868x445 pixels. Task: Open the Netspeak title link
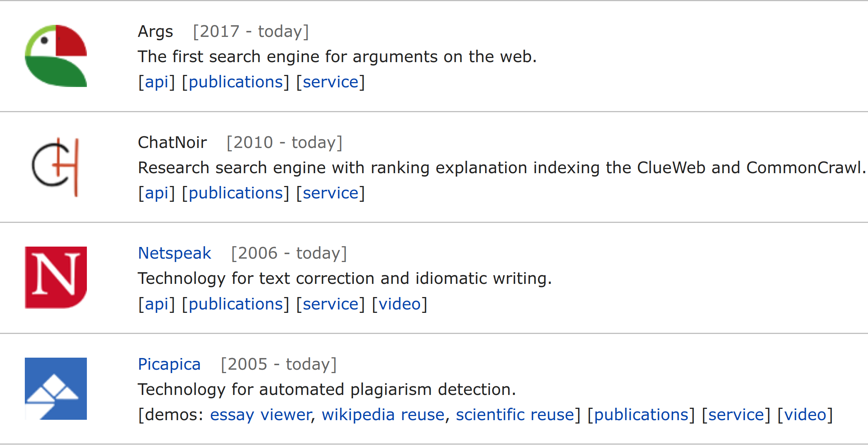click(x=175, y=253)
